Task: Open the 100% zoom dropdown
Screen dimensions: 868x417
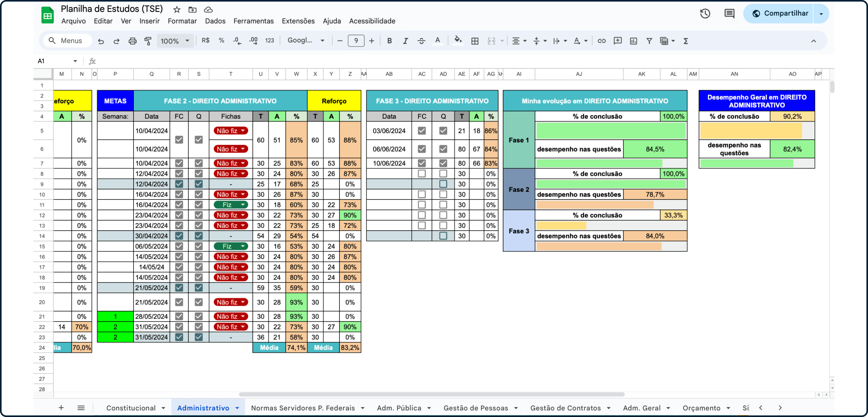Action: click(175, 41)
